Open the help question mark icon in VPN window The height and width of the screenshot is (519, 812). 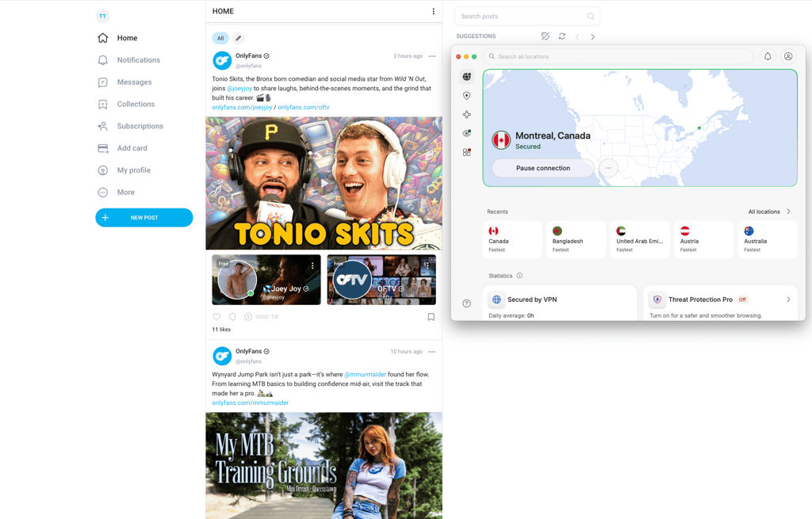(466, 303)
